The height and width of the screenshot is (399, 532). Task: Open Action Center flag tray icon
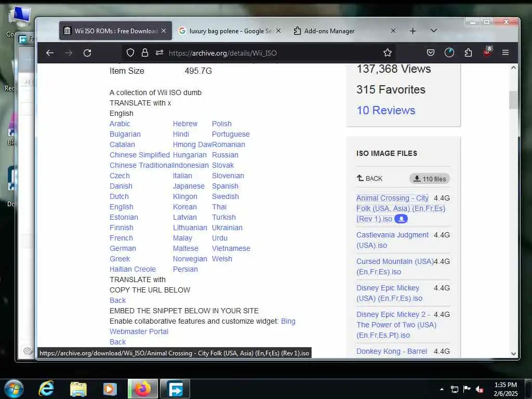pos(467,389)
